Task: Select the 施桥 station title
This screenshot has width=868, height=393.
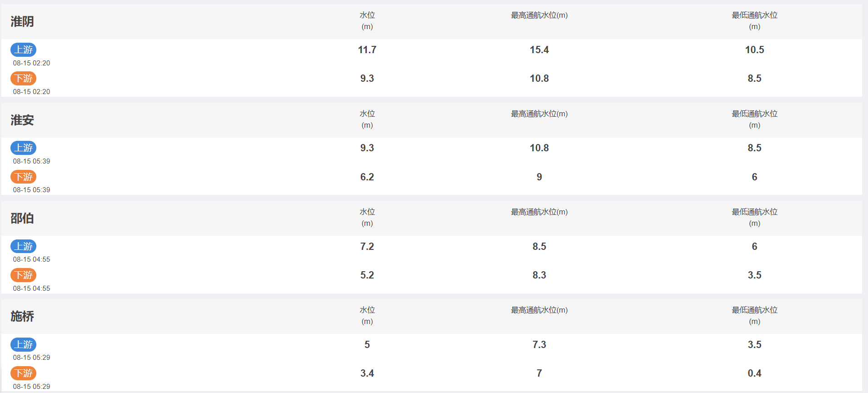Action: coord(22,316)
